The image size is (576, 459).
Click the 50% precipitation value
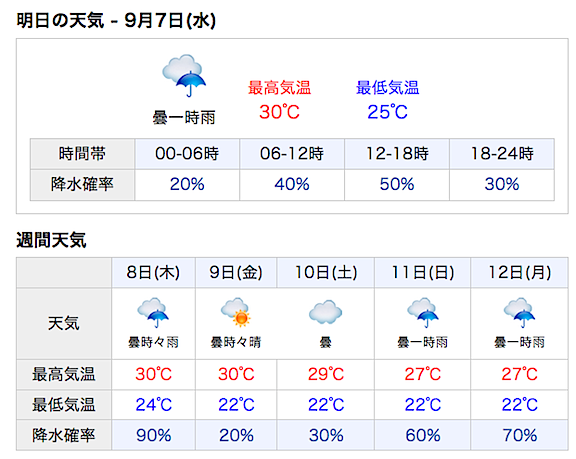(x=397, y=184)
